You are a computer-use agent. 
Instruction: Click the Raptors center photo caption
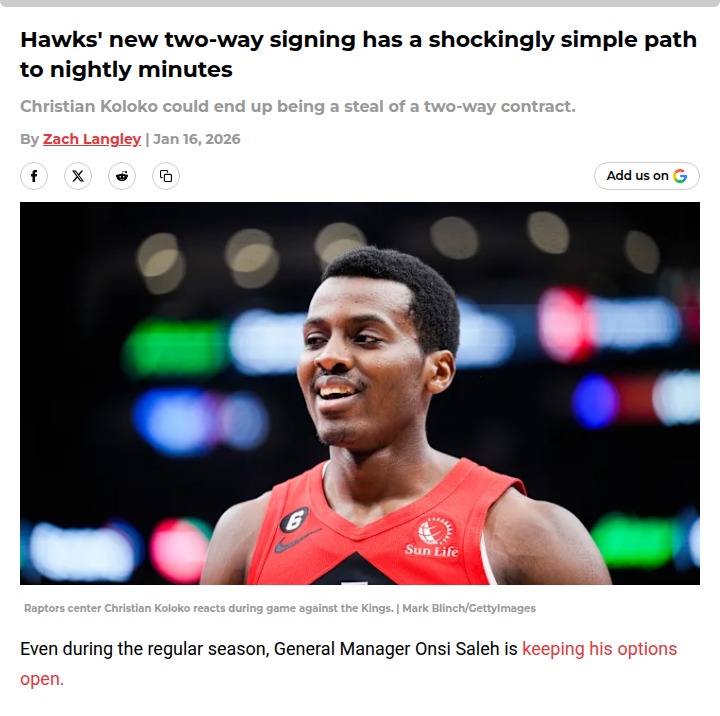(209, 608)
